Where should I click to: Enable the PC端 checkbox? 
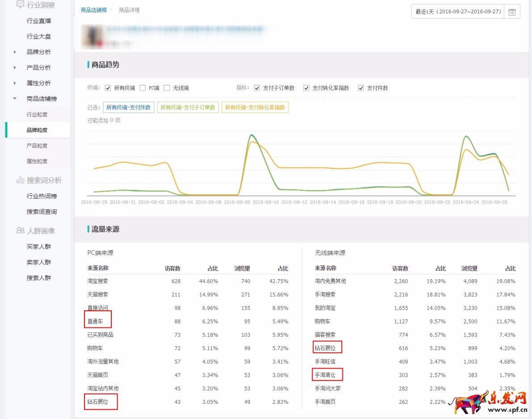click(x=143, y=88)
